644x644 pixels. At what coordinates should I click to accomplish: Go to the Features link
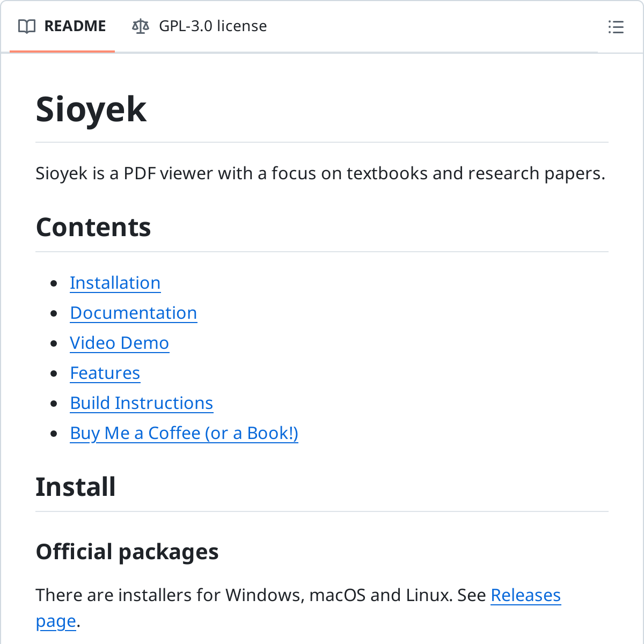tap(105, 373)
